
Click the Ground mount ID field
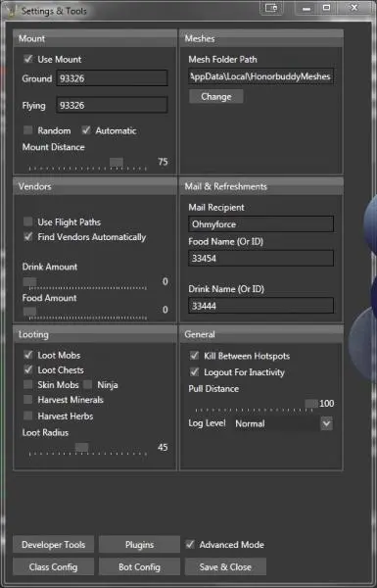pos(112,78)
